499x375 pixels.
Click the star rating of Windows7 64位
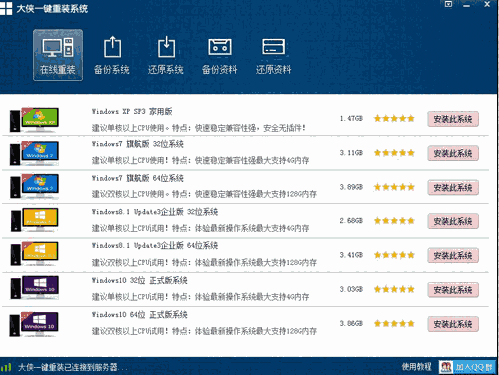tap(394, 187)
